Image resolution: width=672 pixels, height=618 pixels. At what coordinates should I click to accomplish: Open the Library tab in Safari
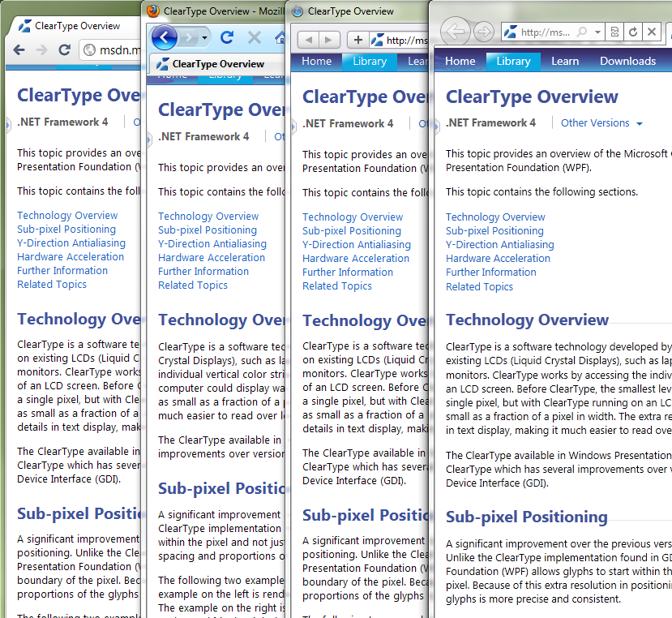[x=370, y=62]
